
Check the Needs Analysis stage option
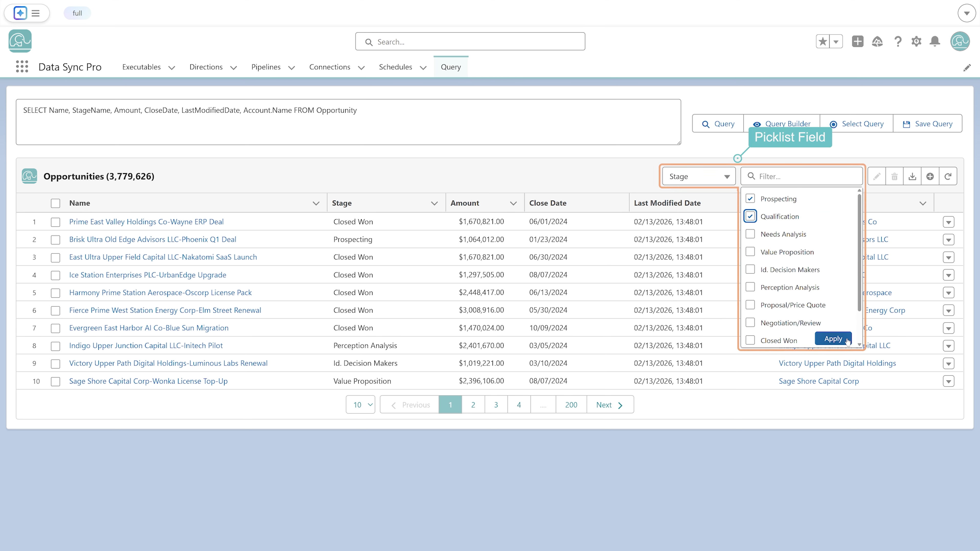point(750,234)
